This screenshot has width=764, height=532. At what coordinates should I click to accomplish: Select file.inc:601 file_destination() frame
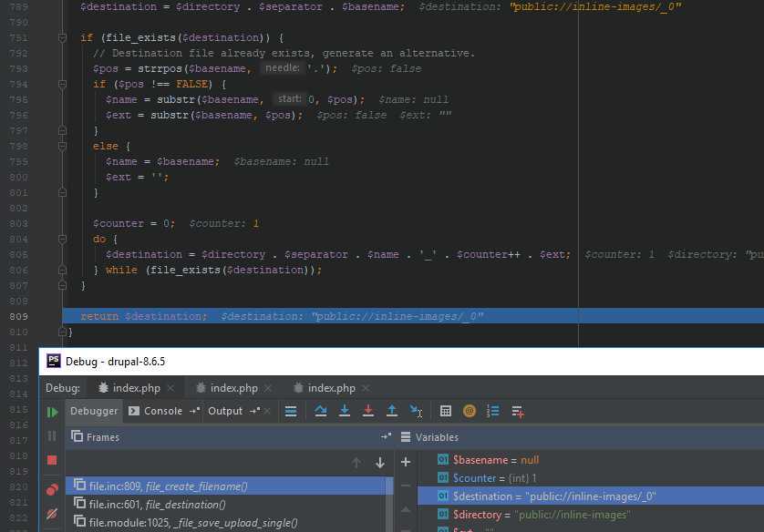pyautogui.click(x=157, y=505)
